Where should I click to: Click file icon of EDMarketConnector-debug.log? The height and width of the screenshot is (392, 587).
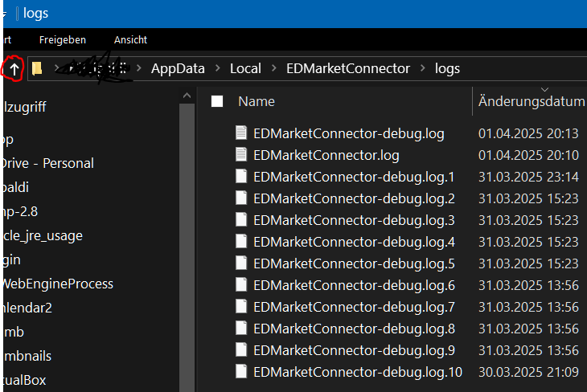tap(241, 133)
